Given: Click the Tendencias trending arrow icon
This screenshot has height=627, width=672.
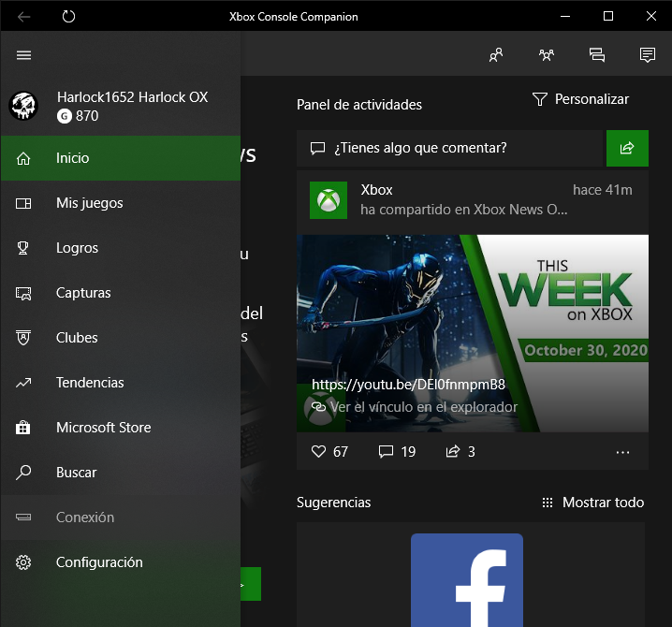Looking at the screenshot, I should click(23, 383).
